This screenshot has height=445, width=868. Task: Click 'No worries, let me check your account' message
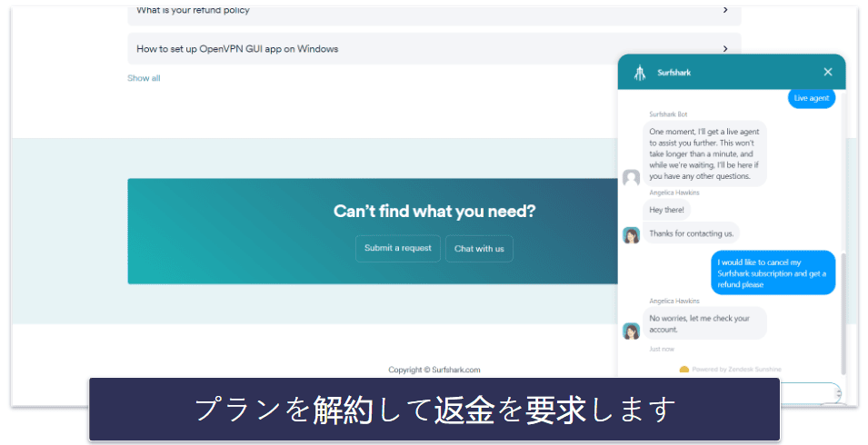pos(704,324)
